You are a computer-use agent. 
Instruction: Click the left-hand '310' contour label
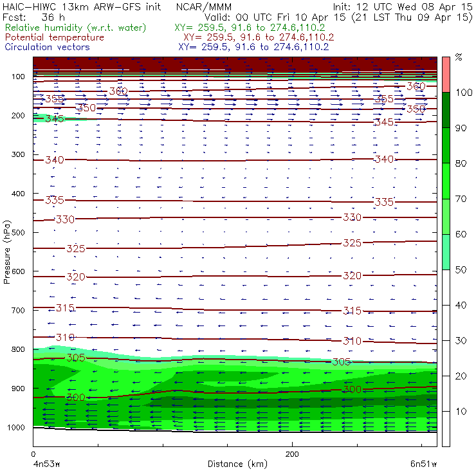click(x=65, y=338)
